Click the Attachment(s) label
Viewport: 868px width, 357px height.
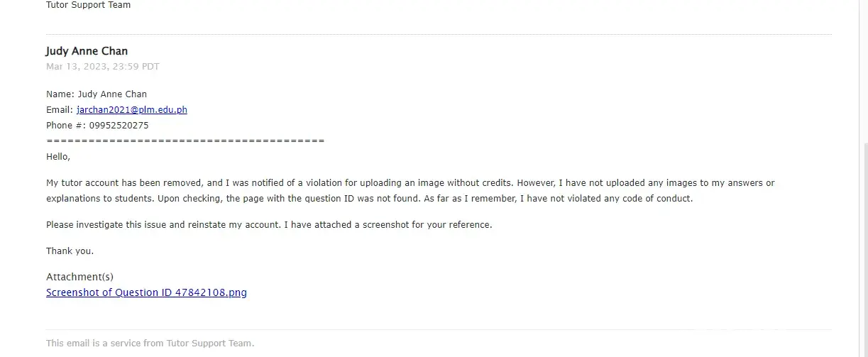[79, 277]
